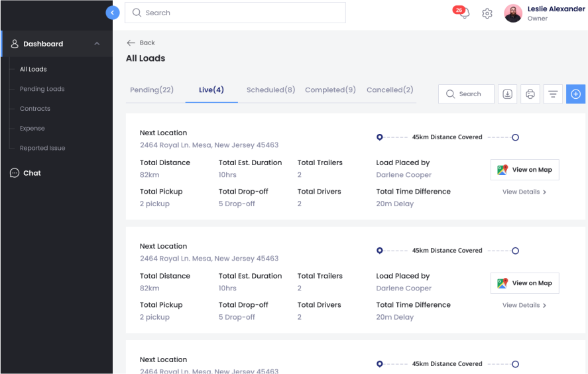Select the Live(4) tab
Viewport: 588px width, 374px height.
(211, 90)
